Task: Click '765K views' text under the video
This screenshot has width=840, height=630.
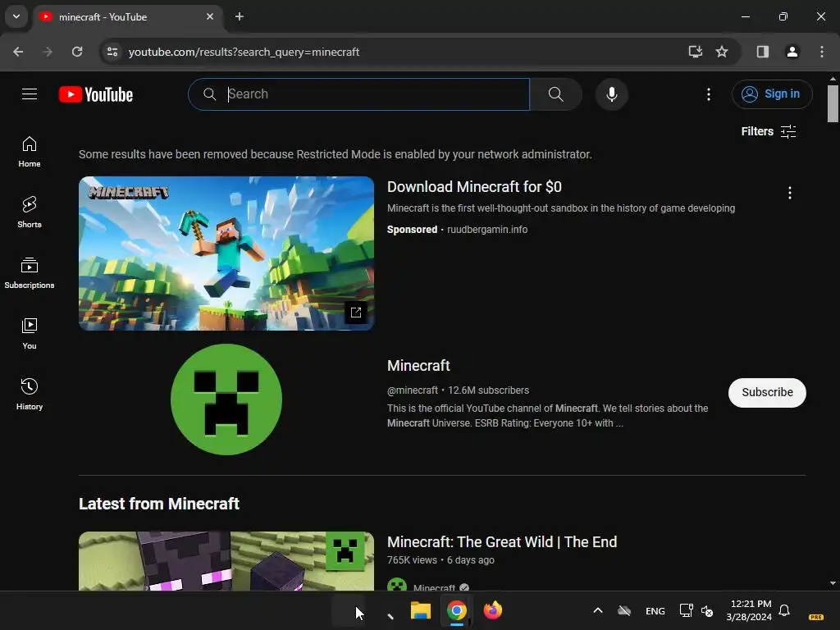Action: 412,560
